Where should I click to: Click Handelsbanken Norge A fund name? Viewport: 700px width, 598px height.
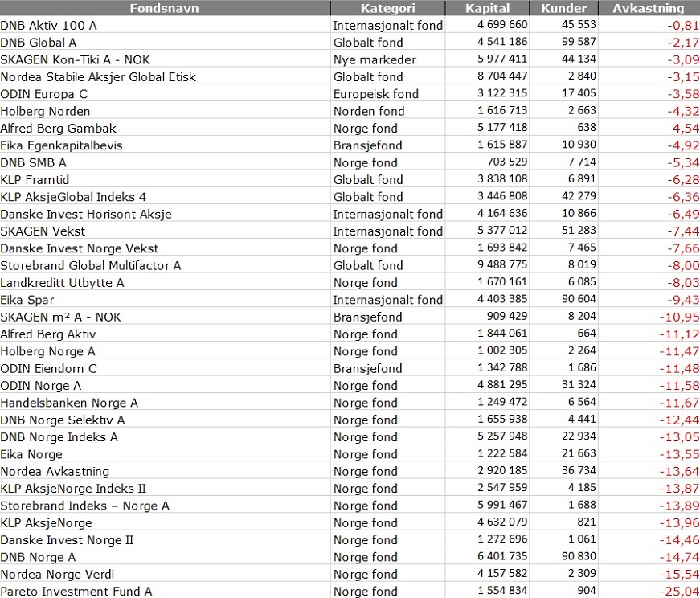(69, 403)
